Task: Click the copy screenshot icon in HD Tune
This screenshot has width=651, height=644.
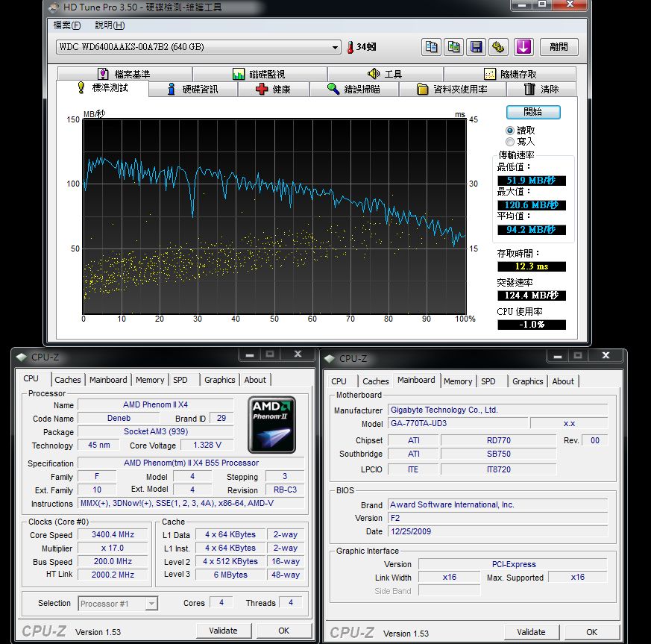Action: 453,47
